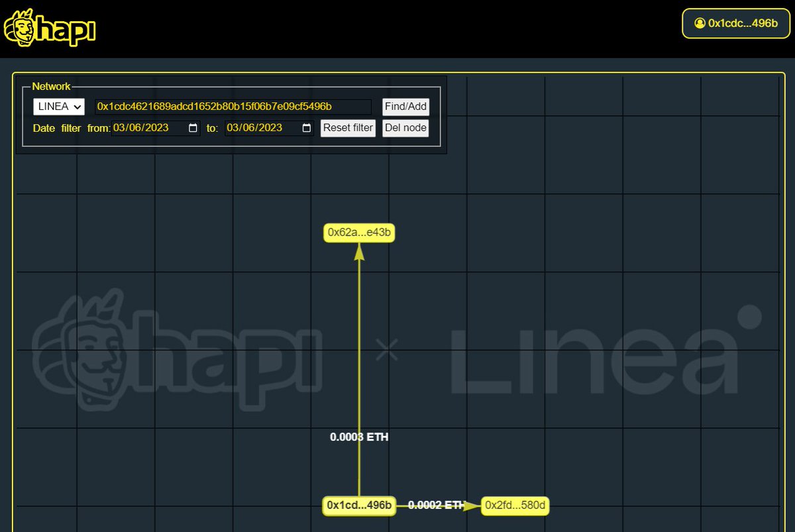Click the Reset filter button

pyautogui.click(x=348, y=128)
